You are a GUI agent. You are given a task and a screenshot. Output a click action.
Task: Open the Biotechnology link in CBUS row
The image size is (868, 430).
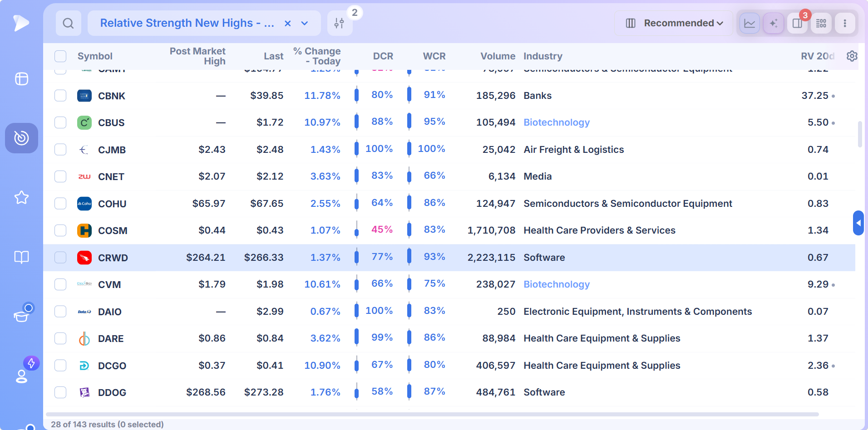[x=557, y=122]
